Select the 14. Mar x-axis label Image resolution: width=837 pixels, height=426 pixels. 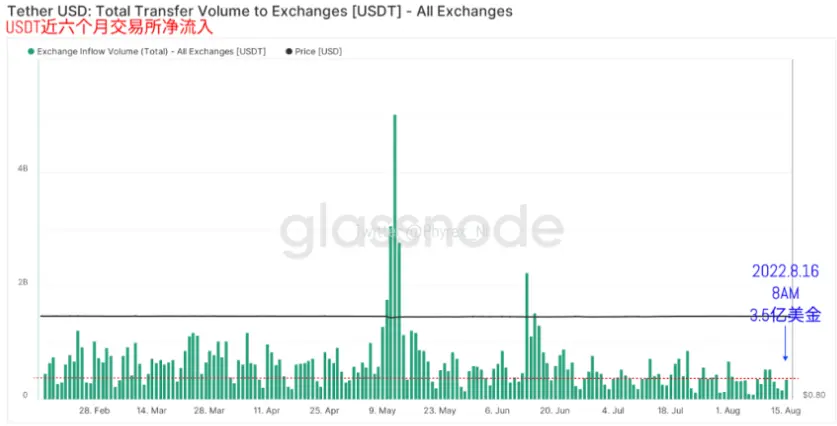[x=152, y=411]
